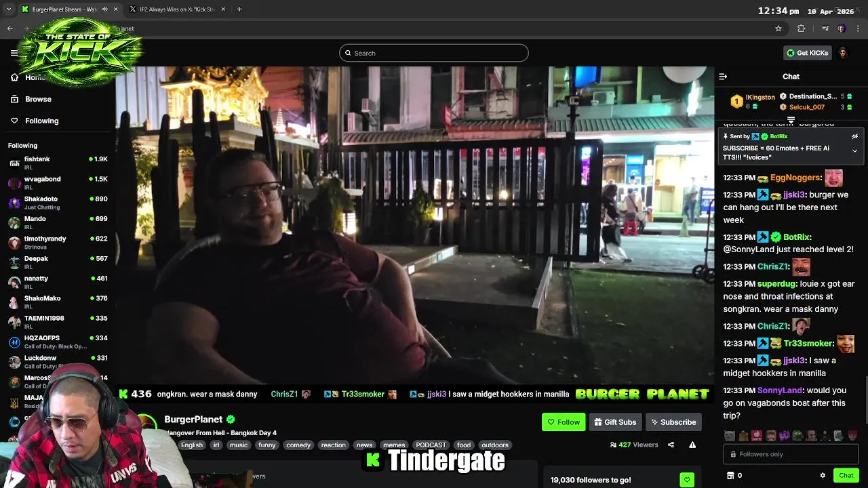Select the English language tag

click(x=192, y=445)
